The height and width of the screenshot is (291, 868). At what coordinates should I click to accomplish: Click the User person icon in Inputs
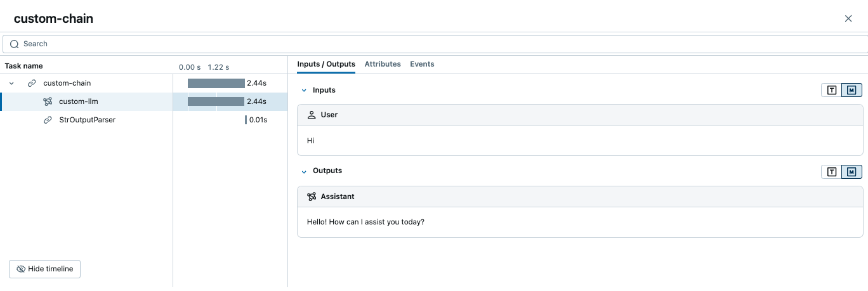click(312, 115)
